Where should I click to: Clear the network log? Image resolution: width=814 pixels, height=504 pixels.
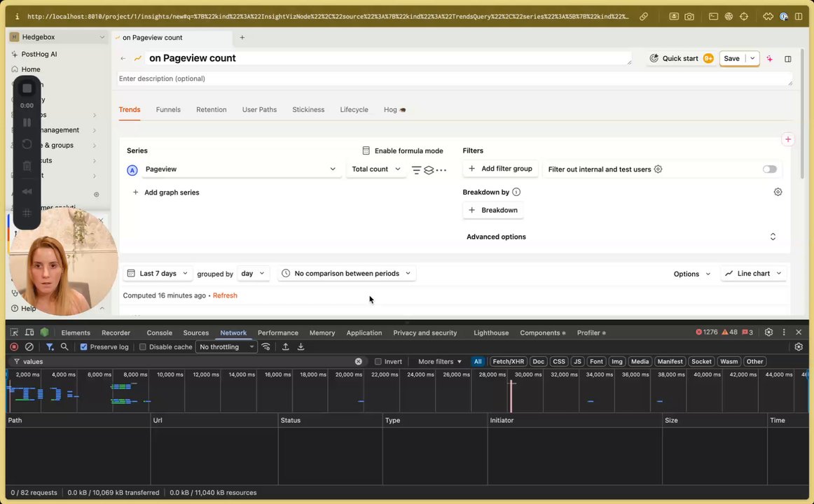coord(29,347)
